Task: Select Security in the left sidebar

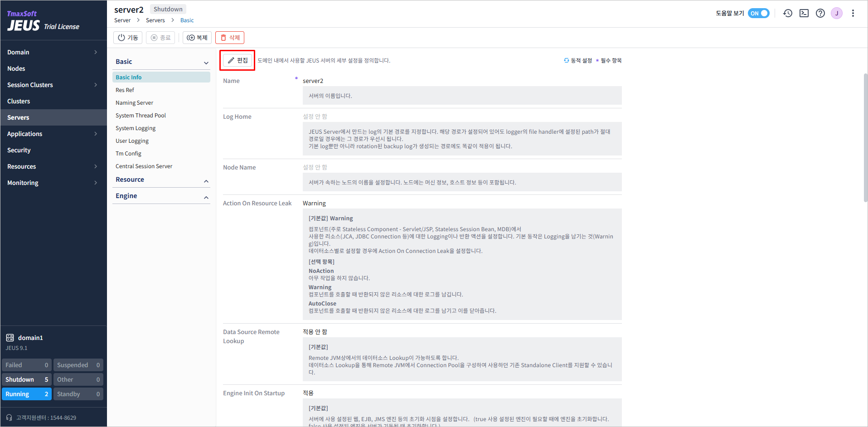Action: pos(19,150)
